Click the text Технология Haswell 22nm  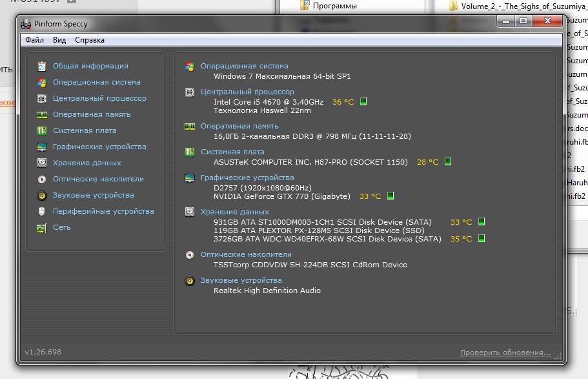click(262, 110)
